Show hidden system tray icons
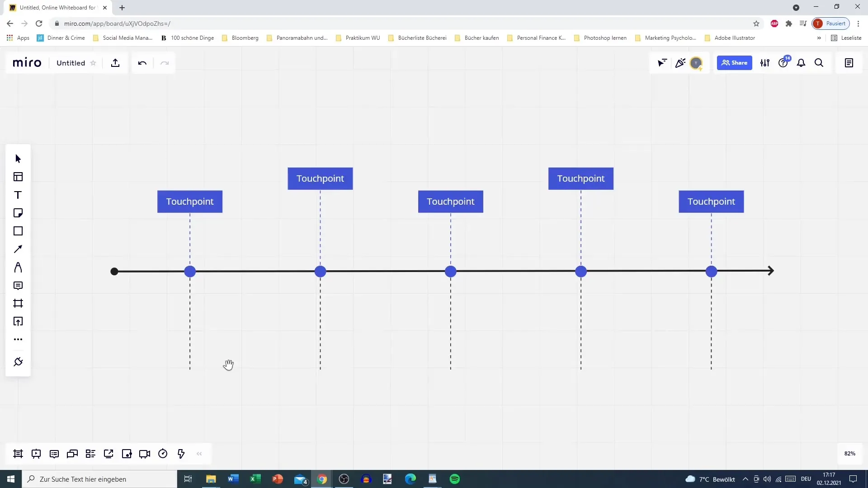This screenshot has height=488, width=868. point(745,479)
